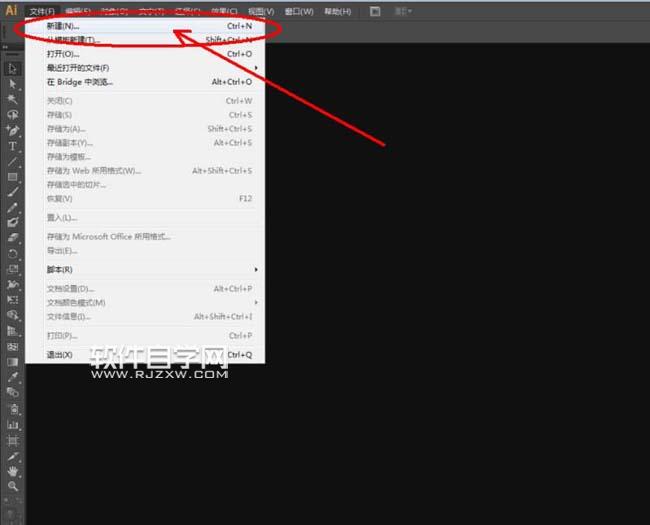650x525 pixels.
Task: Open the 效果(C) menu
Action: point(224,11)
